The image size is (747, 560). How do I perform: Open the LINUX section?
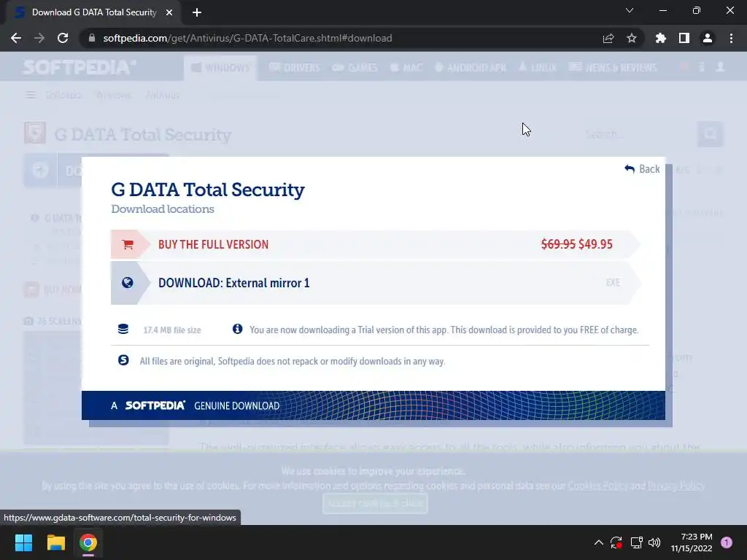538,68
